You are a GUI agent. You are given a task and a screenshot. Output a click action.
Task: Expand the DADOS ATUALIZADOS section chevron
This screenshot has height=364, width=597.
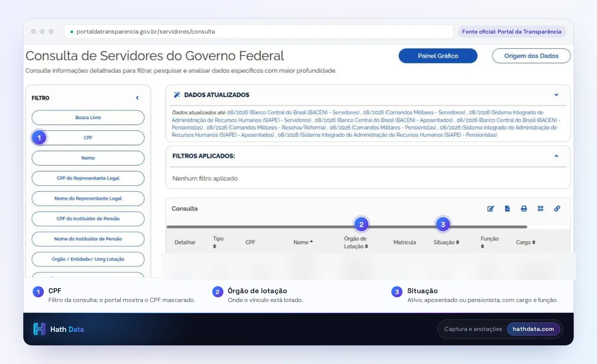[556, 95]
